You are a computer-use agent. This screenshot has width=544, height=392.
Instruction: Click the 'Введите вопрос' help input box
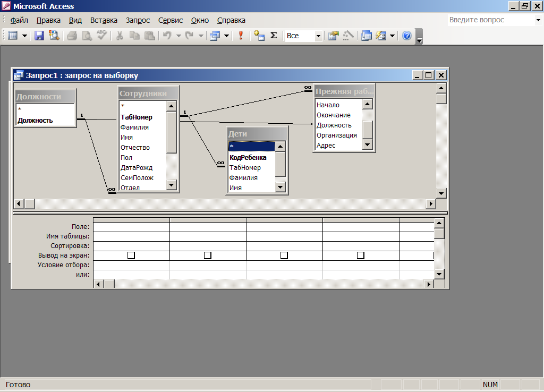491,20
